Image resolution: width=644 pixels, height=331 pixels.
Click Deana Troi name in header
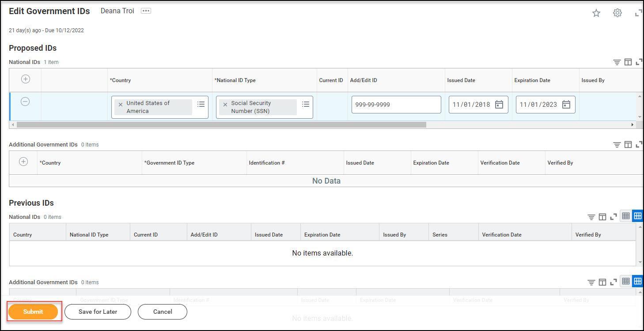[x=117, y=11]
